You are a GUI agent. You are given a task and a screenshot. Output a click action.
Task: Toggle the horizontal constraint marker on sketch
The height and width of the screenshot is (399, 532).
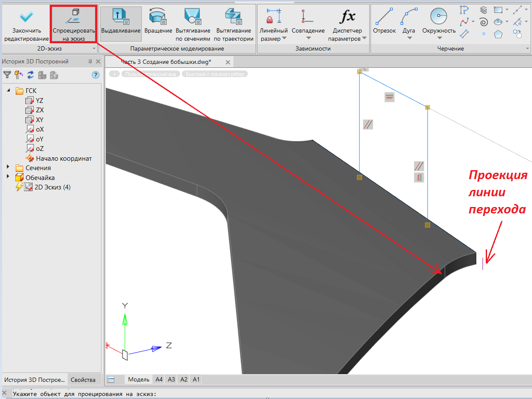[x=389, y=97]
